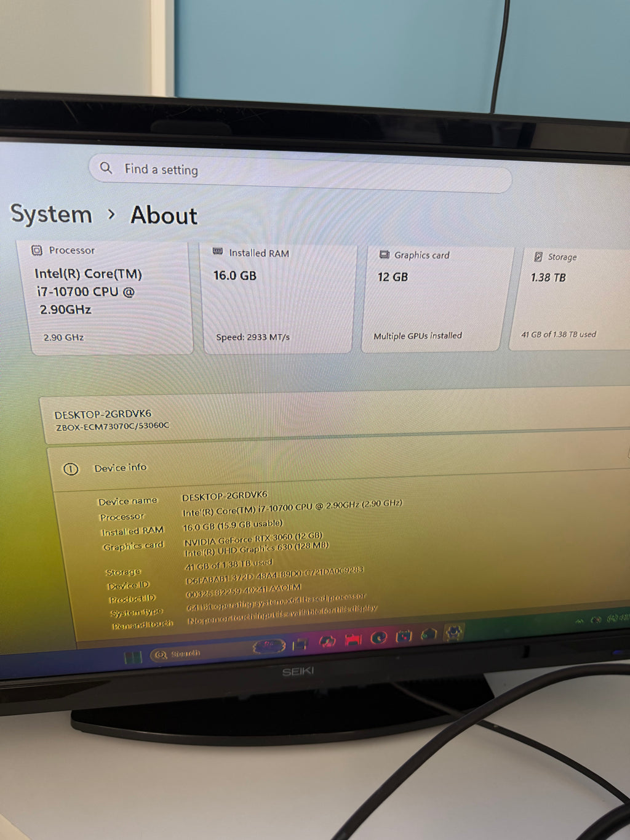Open the Processor info card
This screenshot has height=840, width=630.
pos(111,297)
